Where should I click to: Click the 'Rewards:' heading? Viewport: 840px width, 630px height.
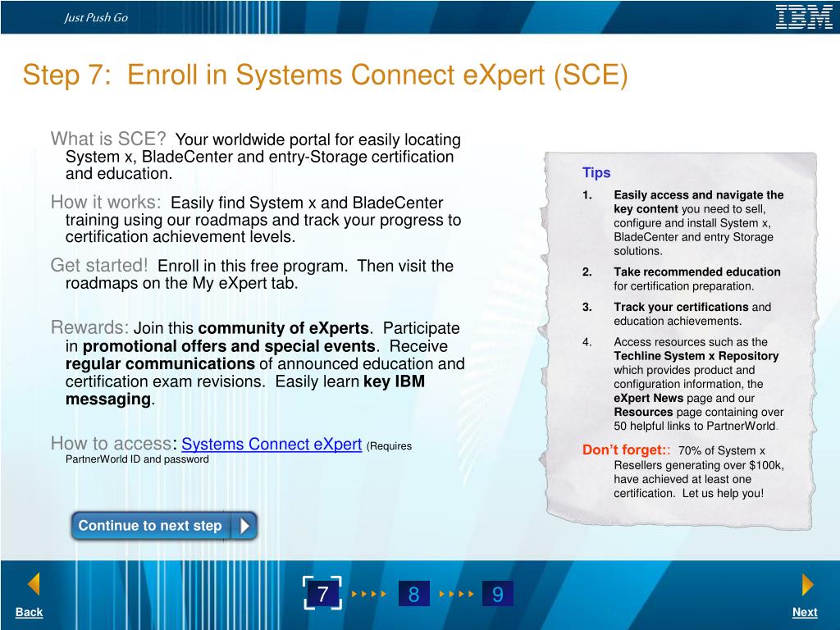[89, 327]
